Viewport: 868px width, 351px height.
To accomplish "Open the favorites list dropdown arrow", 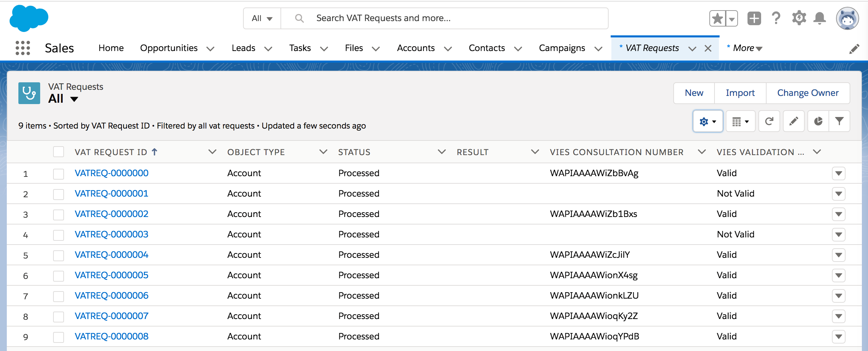I will (732, 18).
